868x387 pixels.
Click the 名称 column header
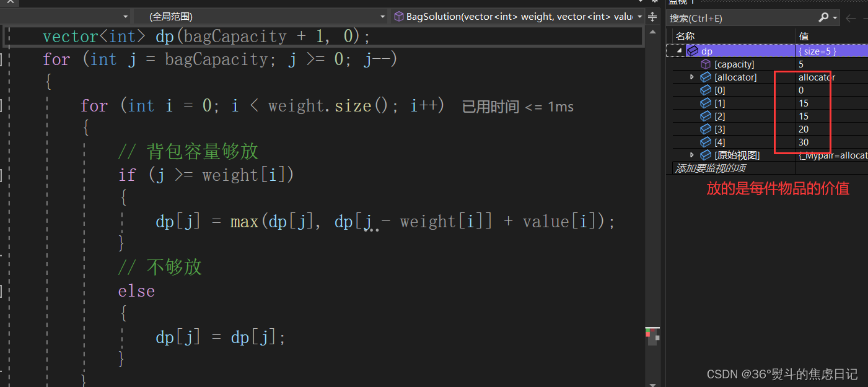tap(685, 37)
